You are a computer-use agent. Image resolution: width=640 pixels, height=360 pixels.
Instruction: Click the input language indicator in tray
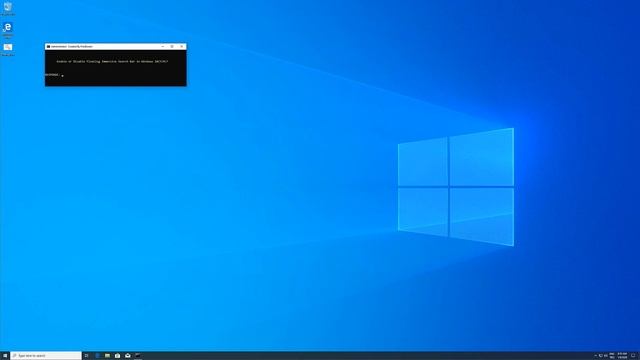coord(612,356)
